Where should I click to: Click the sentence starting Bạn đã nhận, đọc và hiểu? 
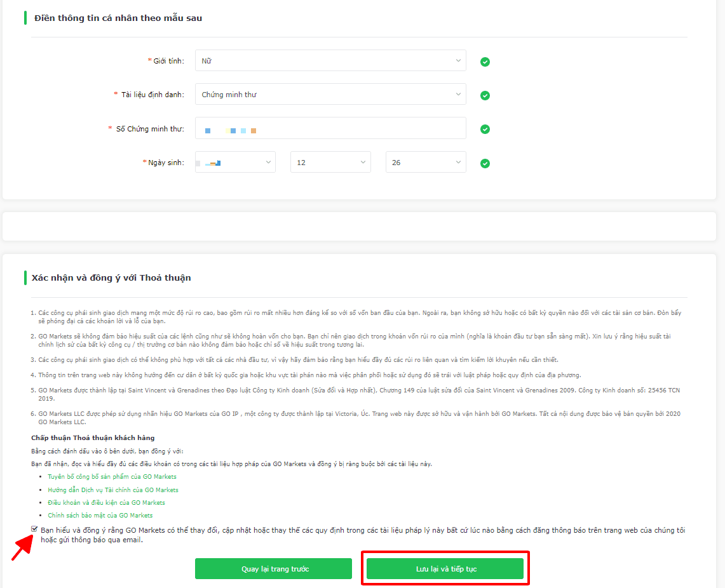(232, 464)
